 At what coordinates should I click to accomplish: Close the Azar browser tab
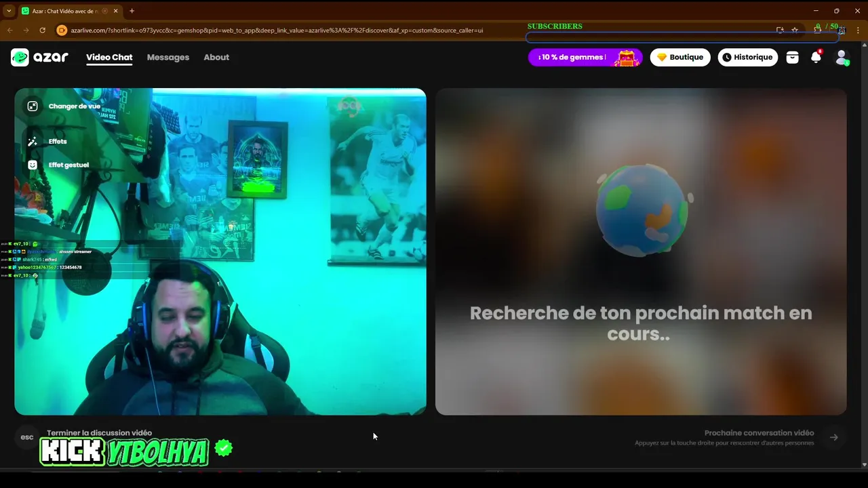click(x=115, y=11)
